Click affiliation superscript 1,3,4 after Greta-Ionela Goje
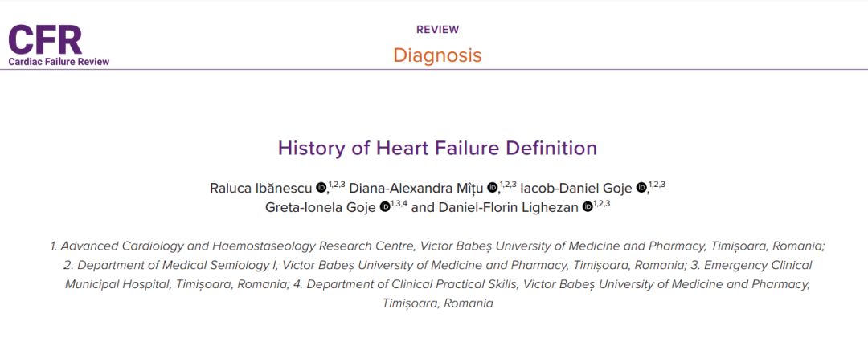The width and height of the screenshot is (868, 346). 399,204
